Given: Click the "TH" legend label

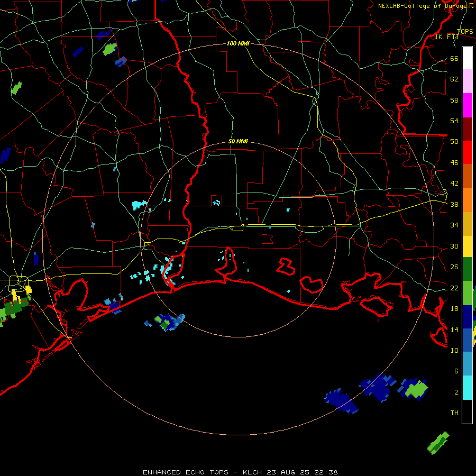Looking at the screenshot, I should 454,413.
